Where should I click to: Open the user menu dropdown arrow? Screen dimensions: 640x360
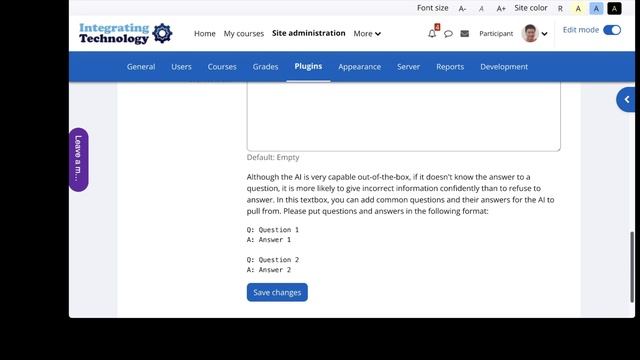pyautogui.click(x=544, y=34)
